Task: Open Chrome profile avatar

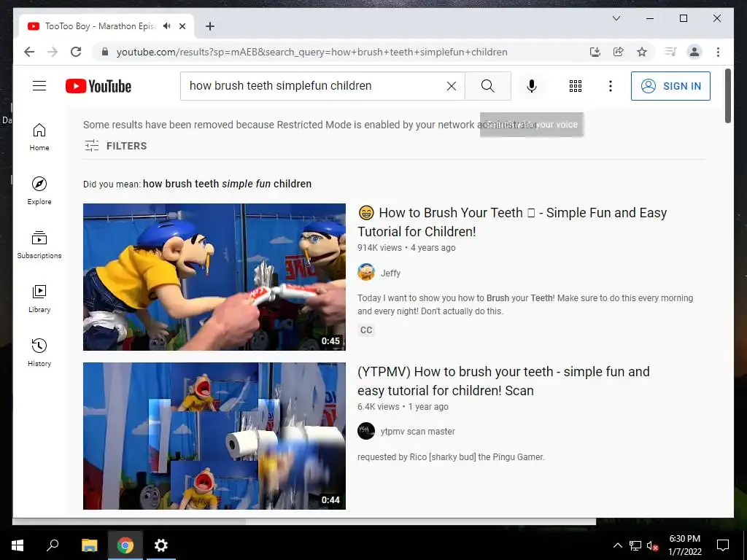Action: click(694, 52)
